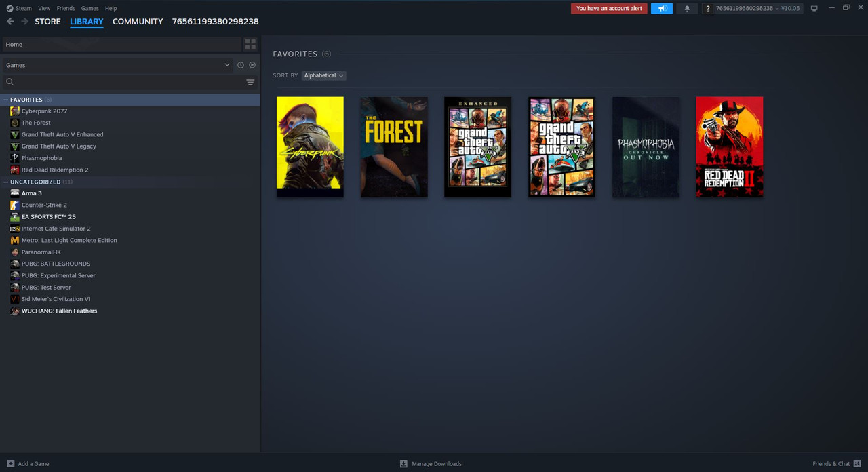This screenshot has height=472, width=868.
Task: Open the Friends & Chat icon
Action: coord(856,463)
